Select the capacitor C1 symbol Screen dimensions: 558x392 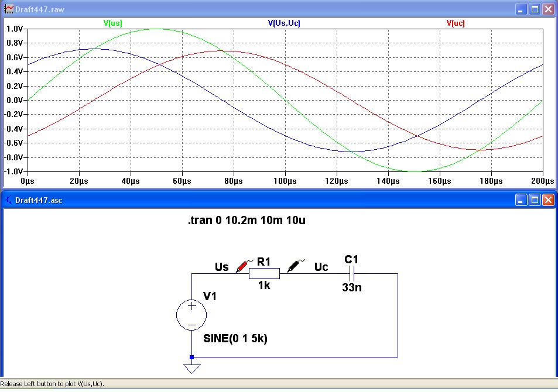pos(351,274)
